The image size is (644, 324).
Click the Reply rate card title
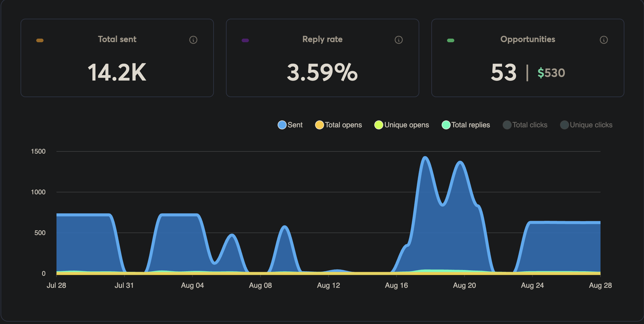[x=323, y=40]
